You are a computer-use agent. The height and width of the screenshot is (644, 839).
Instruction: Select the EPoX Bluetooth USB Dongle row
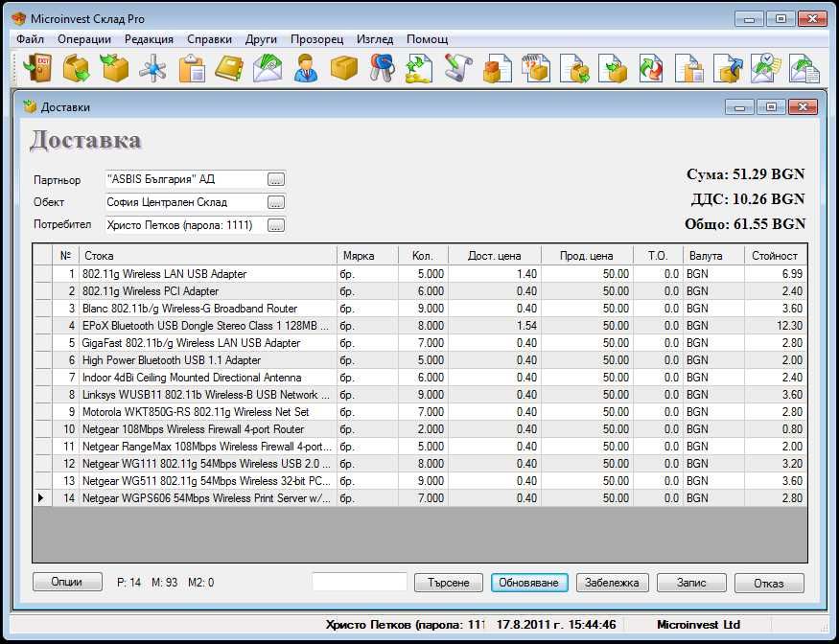pyautogui.click(x=205, y=326)
